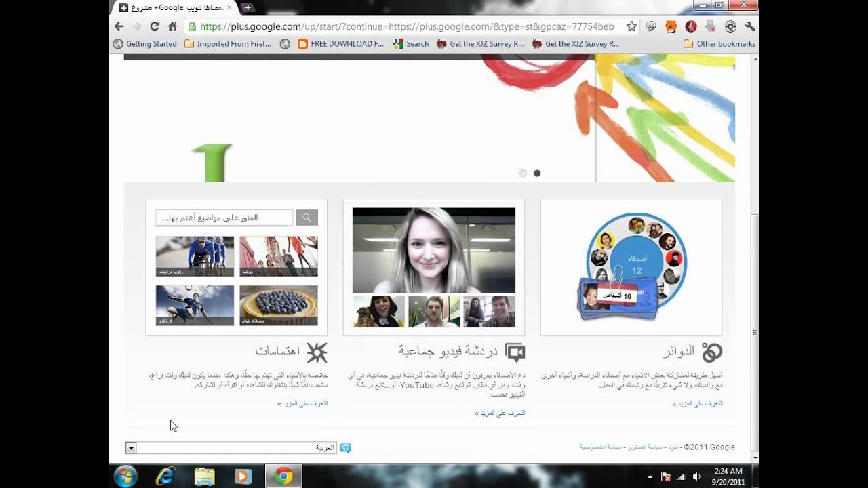Open the blueberry tart recipes thumbnail
The image size is (868, 488).
279,306
